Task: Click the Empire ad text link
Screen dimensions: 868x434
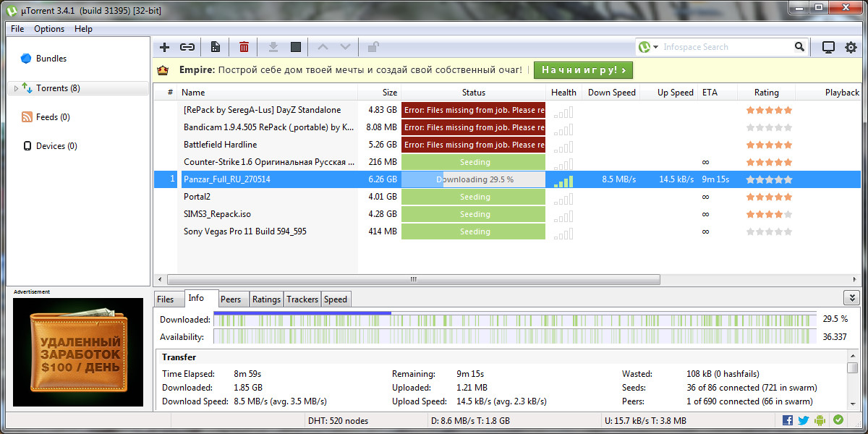Action: point(350,70)
